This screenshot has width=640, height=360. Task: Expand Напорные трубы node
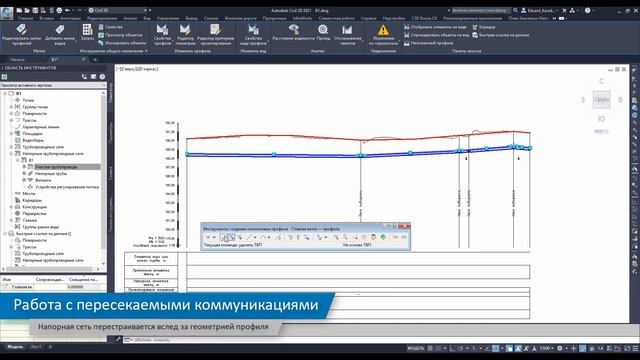tap(24, 173)
